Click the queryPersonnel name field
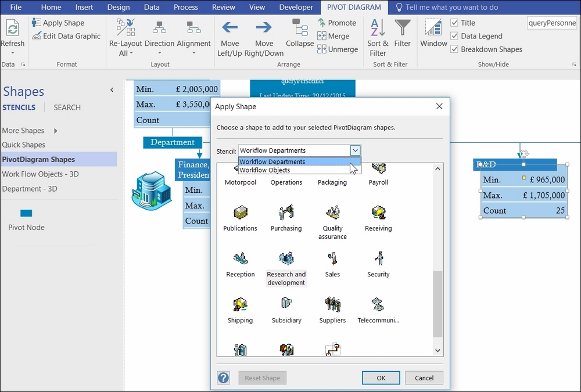Image resolution: width=581 pixels, height=392 pixels. [552, 23]
